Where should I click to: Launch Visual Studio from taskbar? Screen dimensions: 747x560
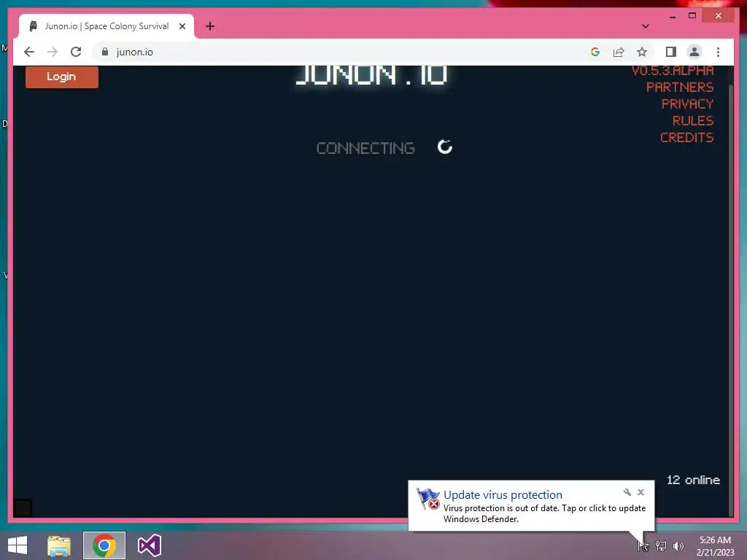pyautogui.click(x=149, y=545)
